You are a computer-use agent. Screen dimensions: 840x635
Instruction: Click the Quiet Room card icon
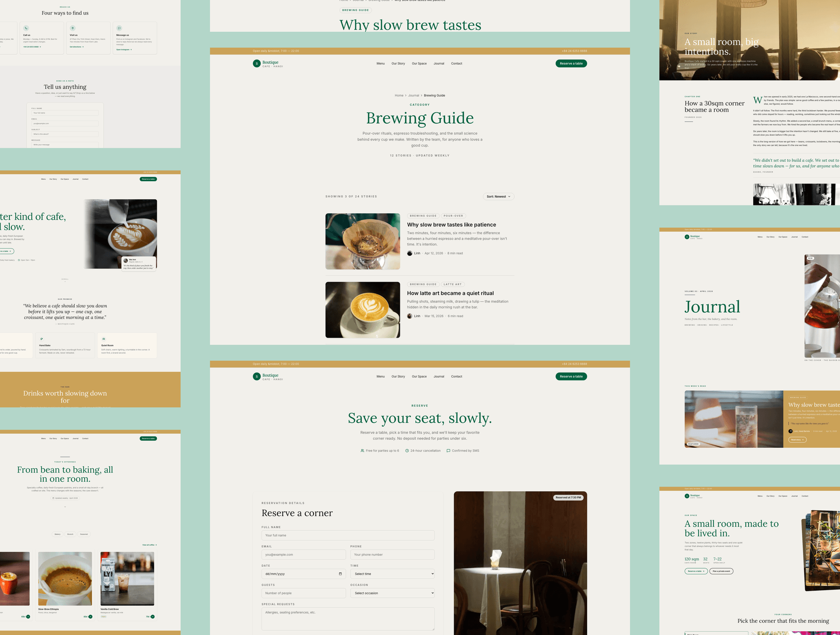coord(104,339)
